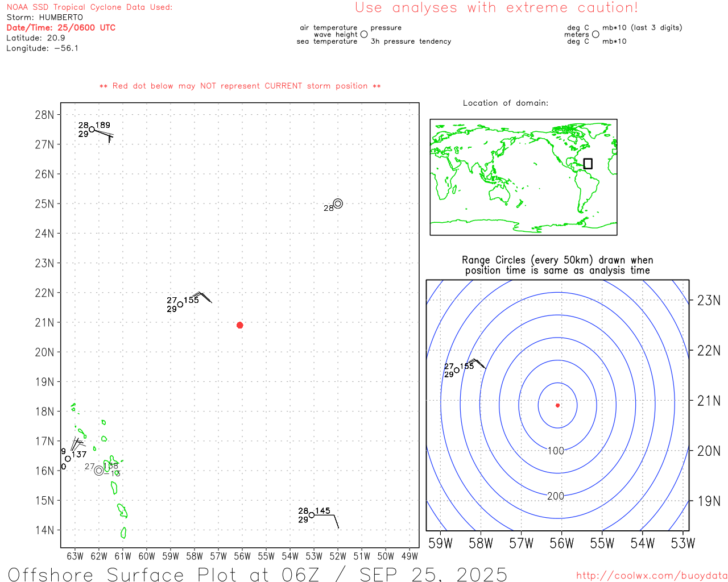728x582 pixels.
Task: Click the green island outline near 14N 61W
Action: click(x=123, y=533)
